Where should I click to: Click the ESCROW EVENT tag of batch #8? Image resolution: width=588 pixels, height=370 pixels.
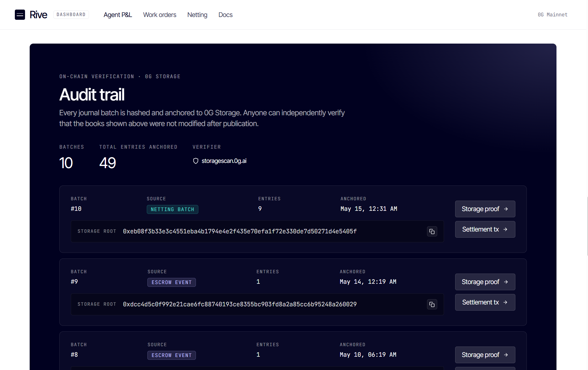pyautogui.click(x=171, y=355)
